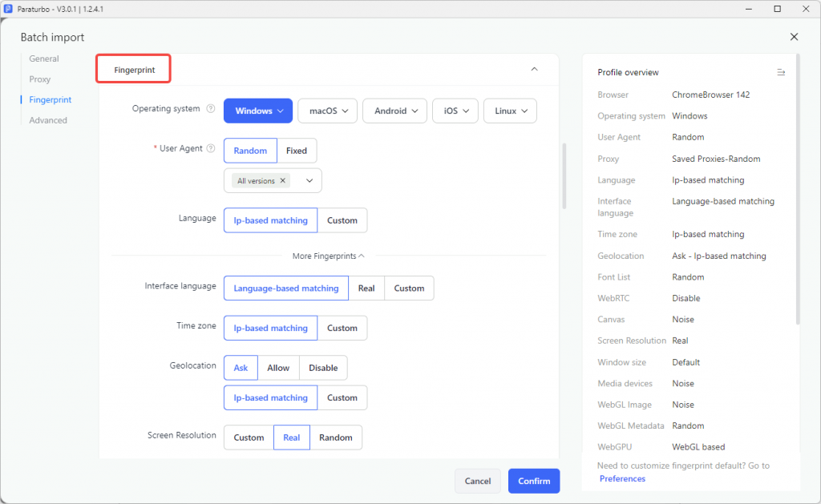821x504 pixels.
Task: Collapse More Fingerprints section
Action: tap(328, 256)
